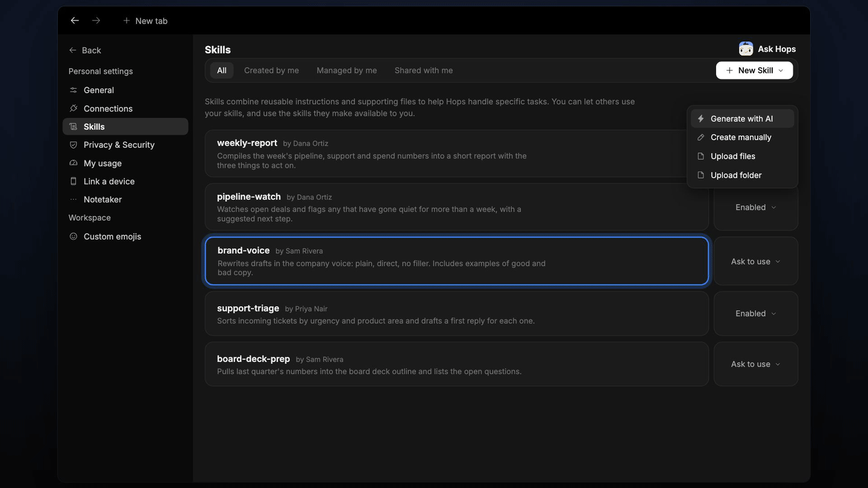Click the Connections plug icon
The image size is (868, 488).
pos(74,108)
